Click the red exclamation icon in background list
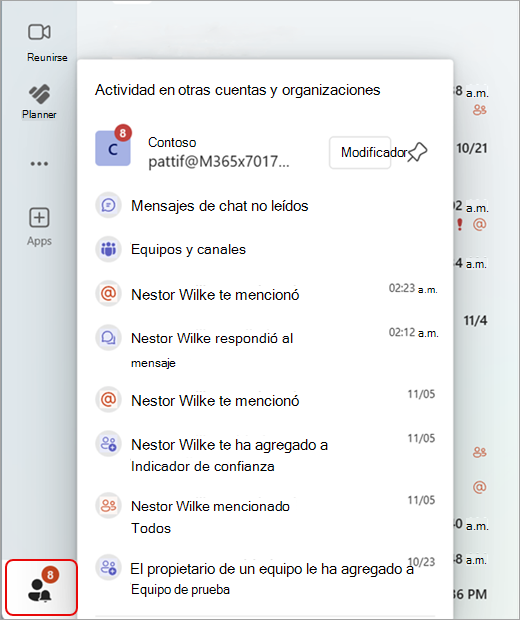This screenshot has height=620, width=520. (459, 225)
